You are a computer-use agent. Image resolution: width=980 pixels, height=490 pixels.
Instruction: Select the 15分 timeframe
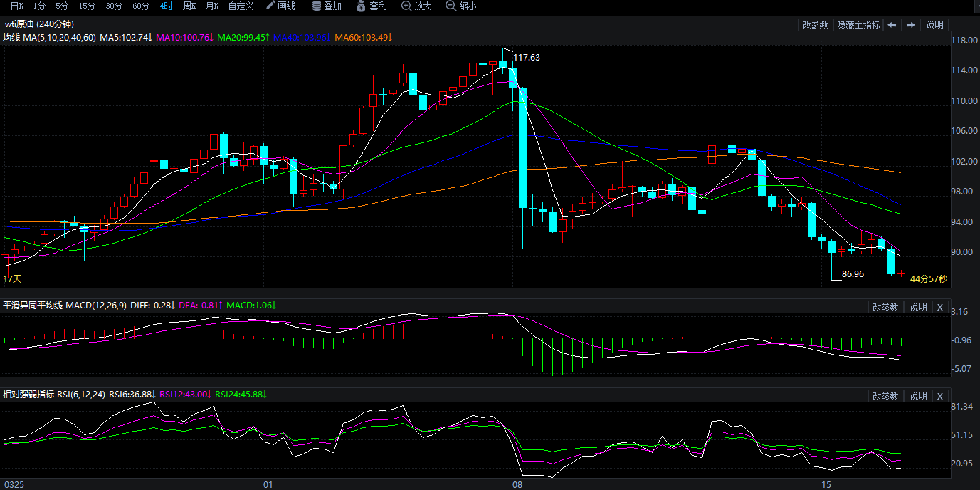pos(87,6)
